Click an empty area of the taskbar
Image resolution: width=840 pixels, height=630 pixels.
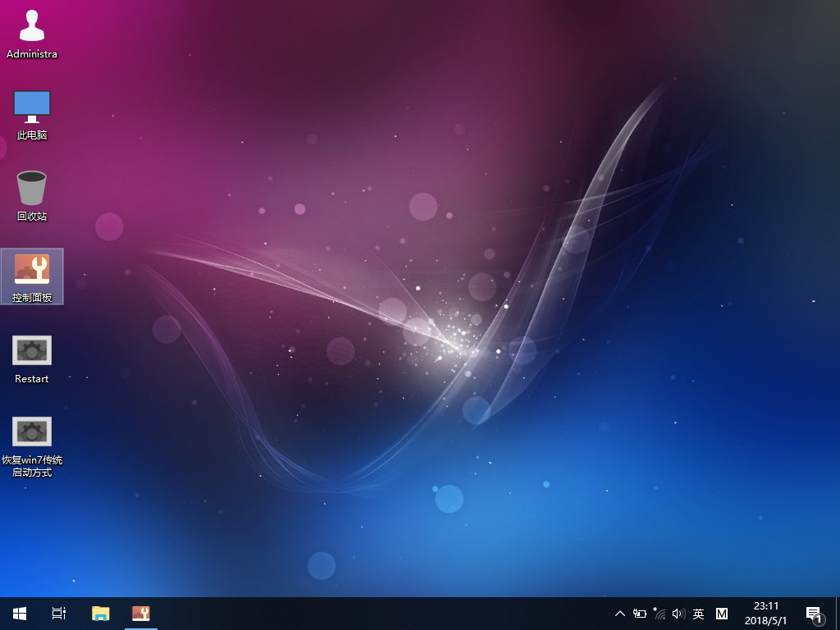(x=369, y=614)
